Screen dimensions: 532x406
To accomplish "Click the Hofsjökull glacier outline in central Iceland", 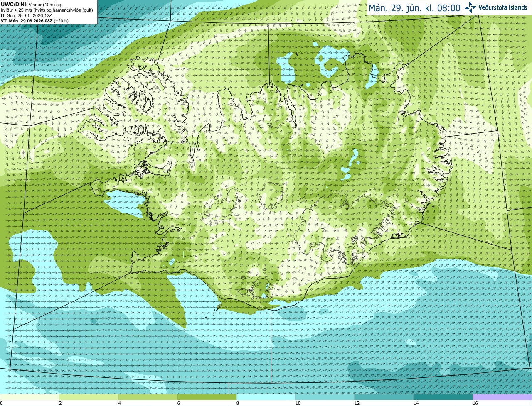I will (272, 195).
